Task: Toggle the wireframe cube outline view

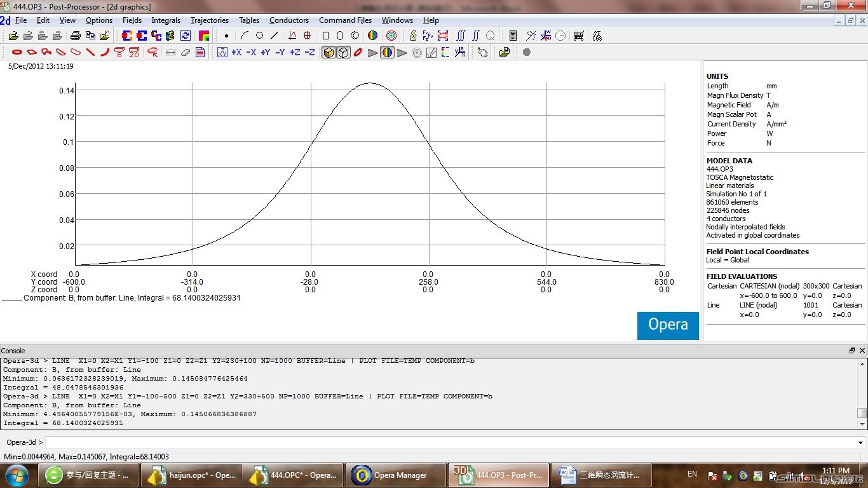Action: (343, 52)
